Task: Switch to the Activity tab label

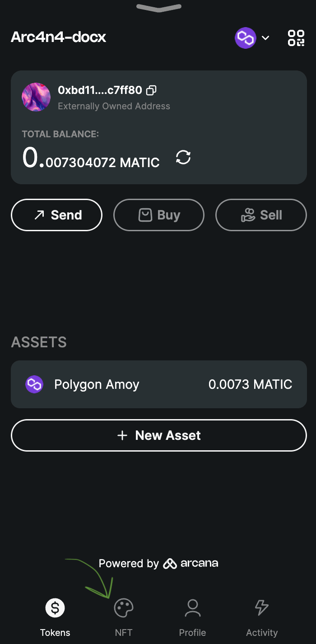Action: pyautogui.click(x=262, y=632)
